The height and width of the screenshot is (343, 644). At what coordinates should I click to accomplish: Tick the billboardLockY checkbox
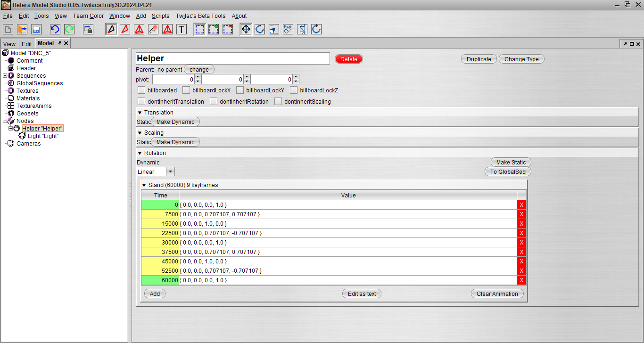coord(240,90)
